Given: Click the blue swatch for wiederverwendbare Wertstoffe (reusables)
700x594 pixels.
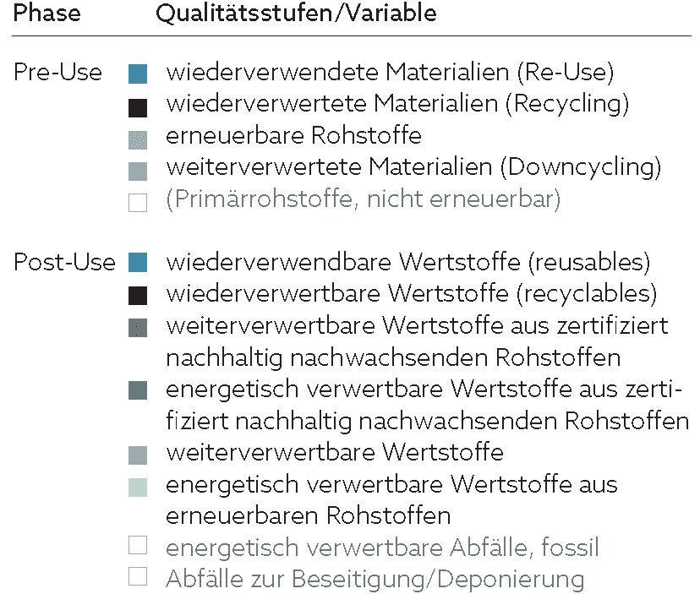Looking at the screenshot, I should pos(138,263).
